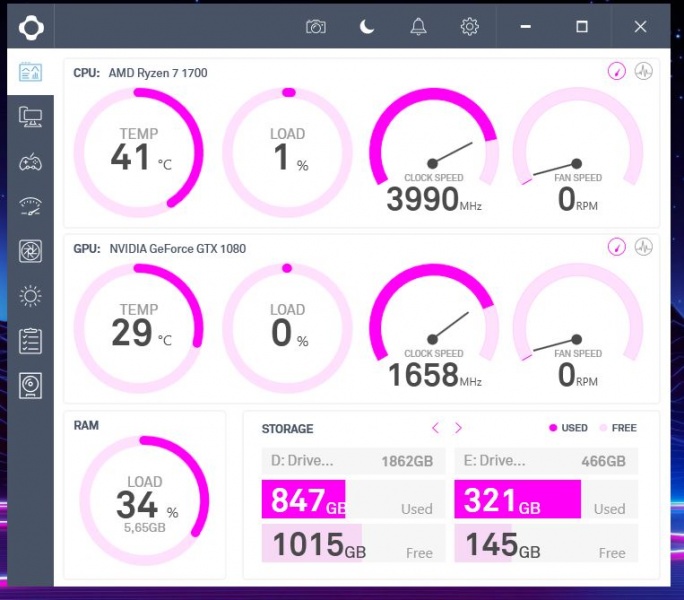This screenshot has height=600, width=684.
Task: Click the CPU LOAD 1 % gauge
Action: tap(287, 152)
